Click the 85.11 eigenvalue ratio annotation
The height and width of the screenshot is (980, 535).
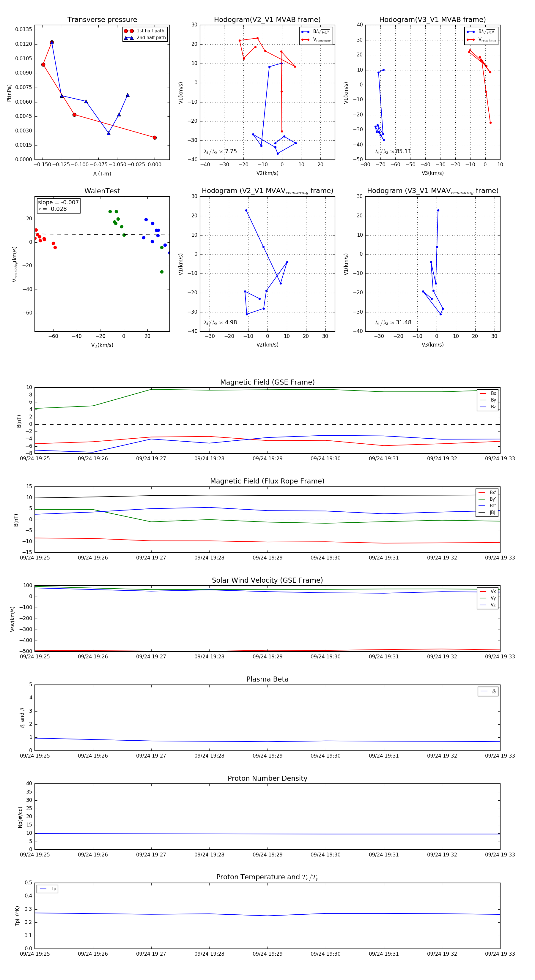point(393,151)
